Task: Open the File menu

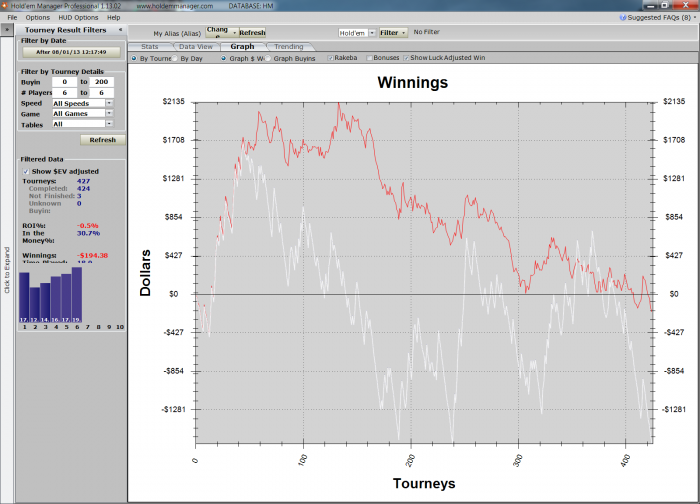Action: point(12,17)
